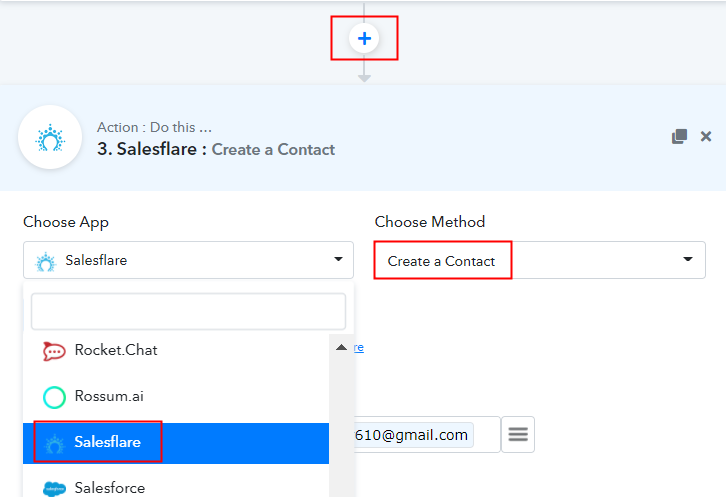Click the "Action : Do this ..." header text
This screenshot has height=497, width=726.
coord(154,127)
